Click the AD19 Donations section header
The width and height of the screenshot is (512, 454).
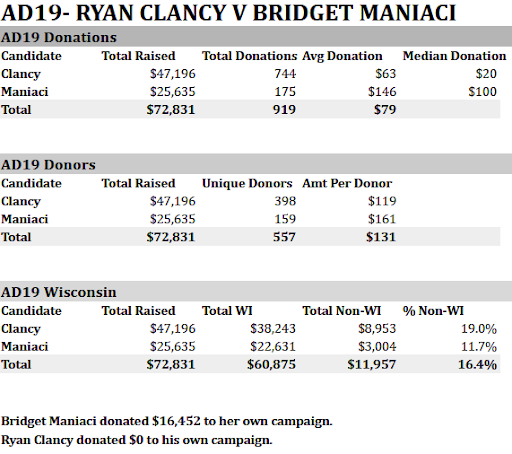point(59,37)
